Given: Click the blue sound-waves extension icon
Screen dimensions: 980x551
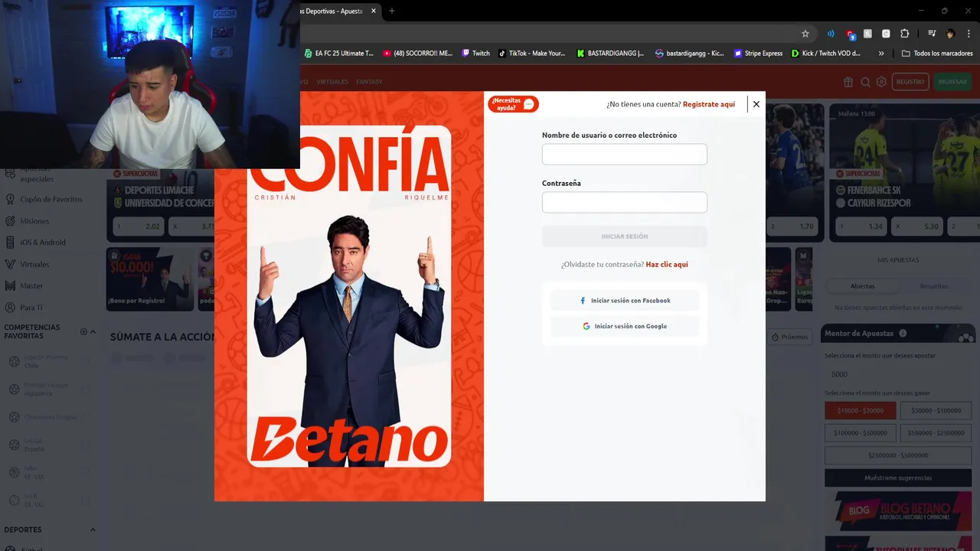Looking at the screenshot, I should tap(831, 34).
